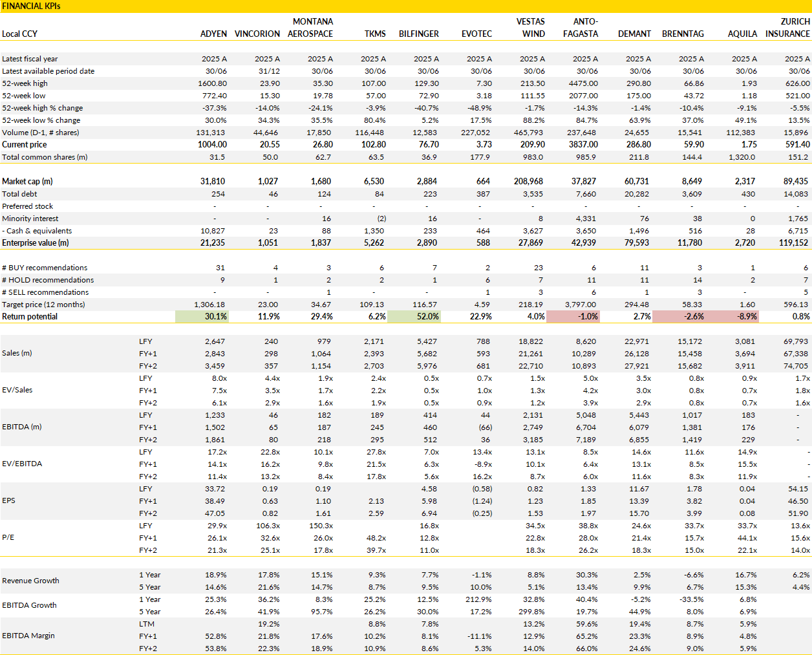
Task: Select the BRENNTAG column header
Action: [683, 34]
